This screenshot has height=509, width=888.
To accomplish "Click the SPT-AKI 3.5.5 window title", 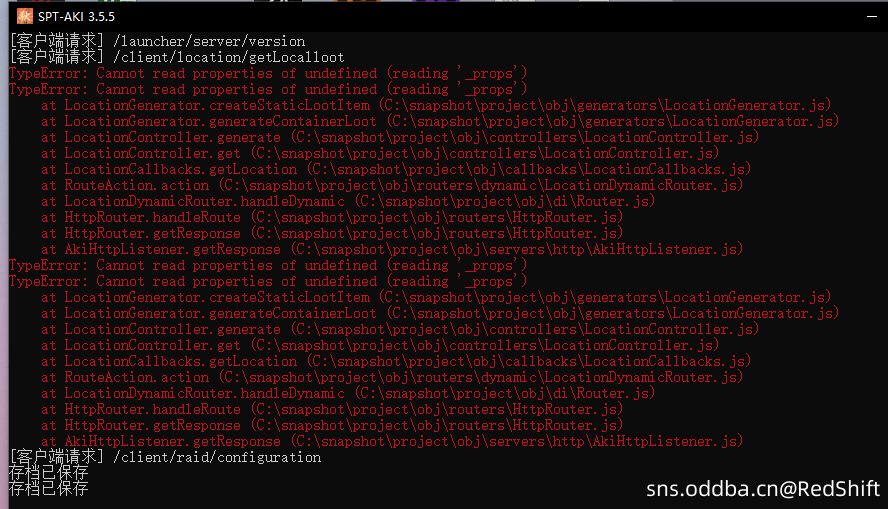I will (76, 17).
